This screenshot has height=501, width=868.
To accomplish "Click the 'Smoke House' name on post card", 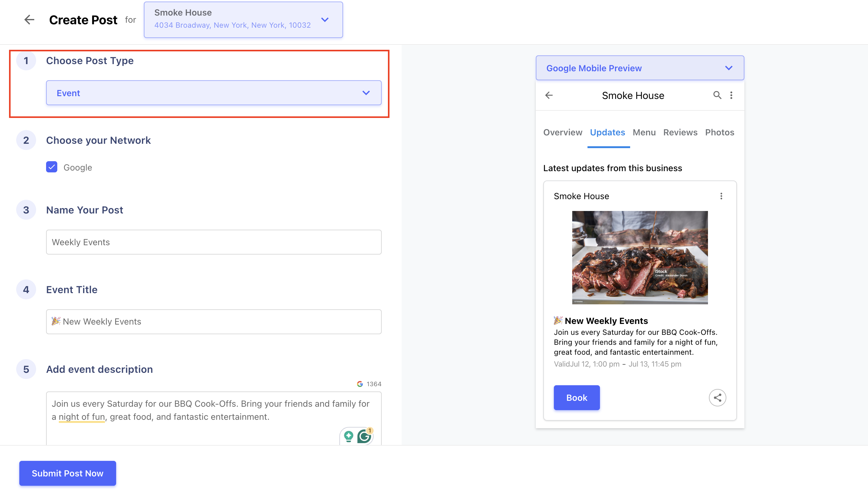I will click(581, 196).
